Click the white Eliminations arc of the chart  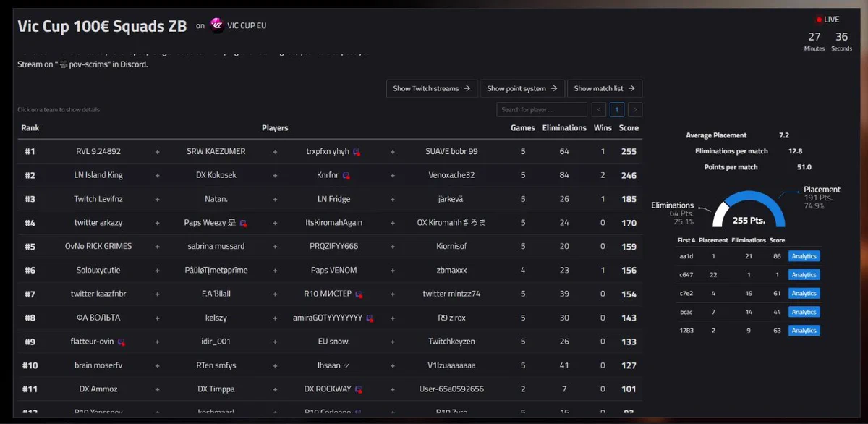click(x=719, y=214)
